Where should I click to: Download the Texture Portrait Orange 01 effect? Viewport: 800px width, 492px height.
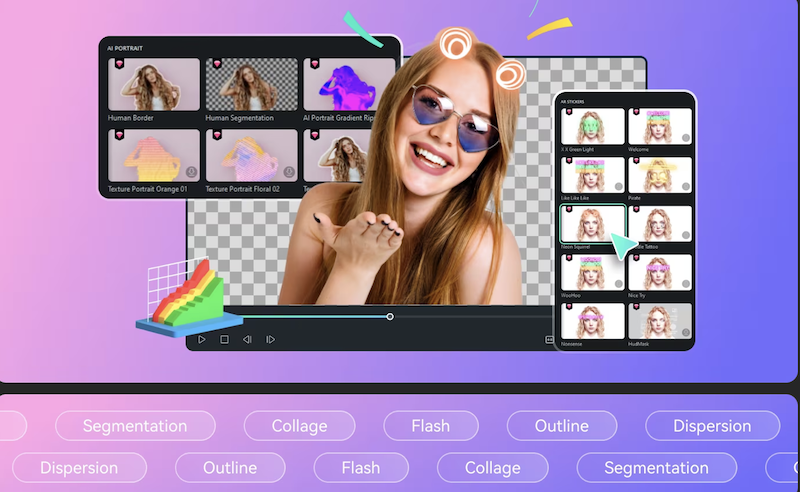(191, 172)
